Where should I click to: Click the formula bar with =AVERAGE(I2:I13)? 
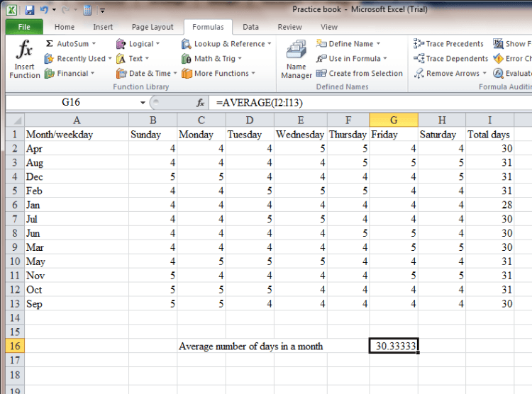(x=370, y=103)
